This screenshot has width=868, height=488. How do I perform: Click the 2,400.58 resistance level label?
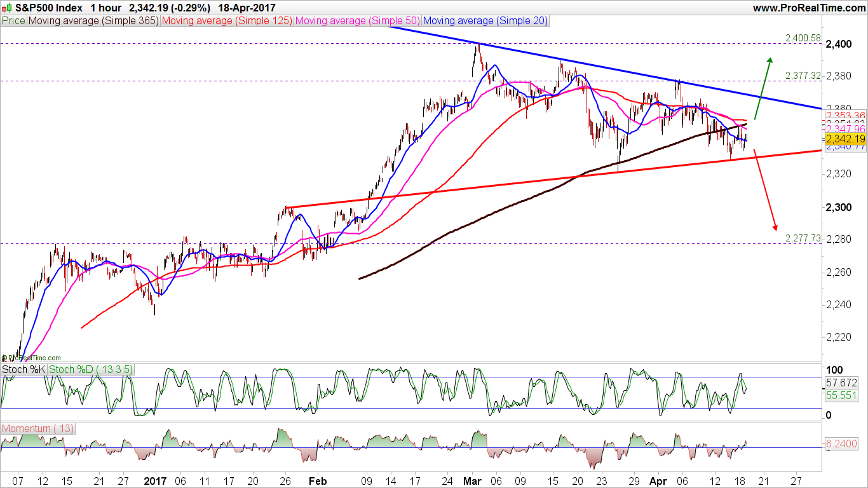click(x=803, y=38)
